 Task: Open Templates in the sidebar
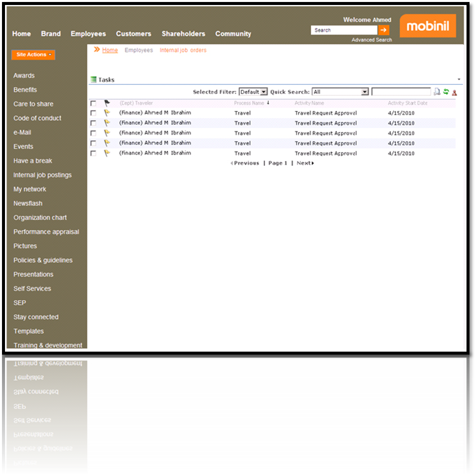point(28,331)
